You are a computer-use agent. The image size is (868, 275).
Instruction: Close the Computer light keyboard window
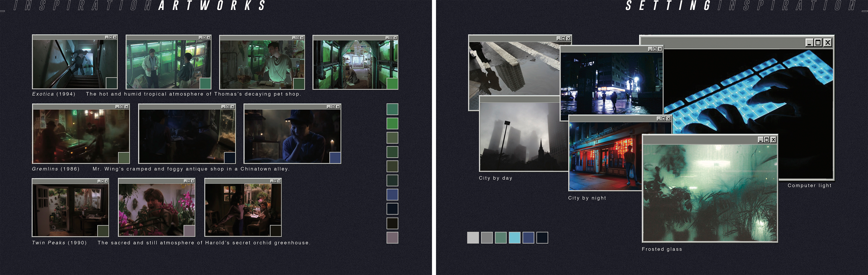(x=828, y=43)
